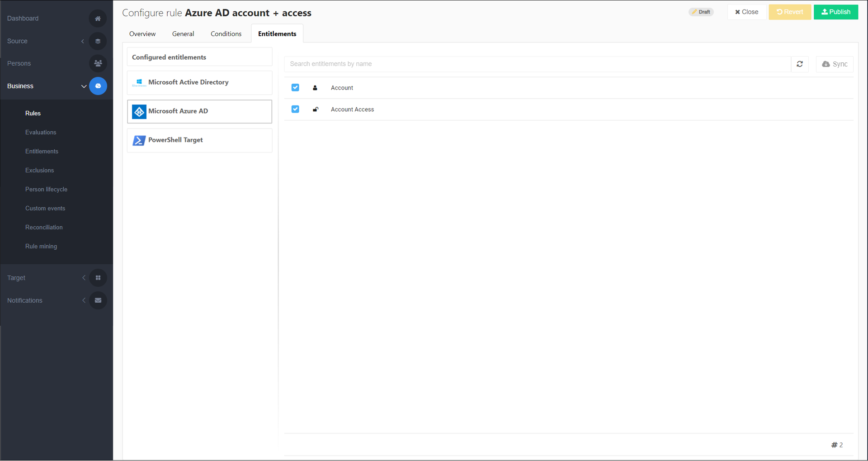Screen dimensions: 868x461
Task: Open Exclusions in sidebar
Action: click(x=39, y=171)
